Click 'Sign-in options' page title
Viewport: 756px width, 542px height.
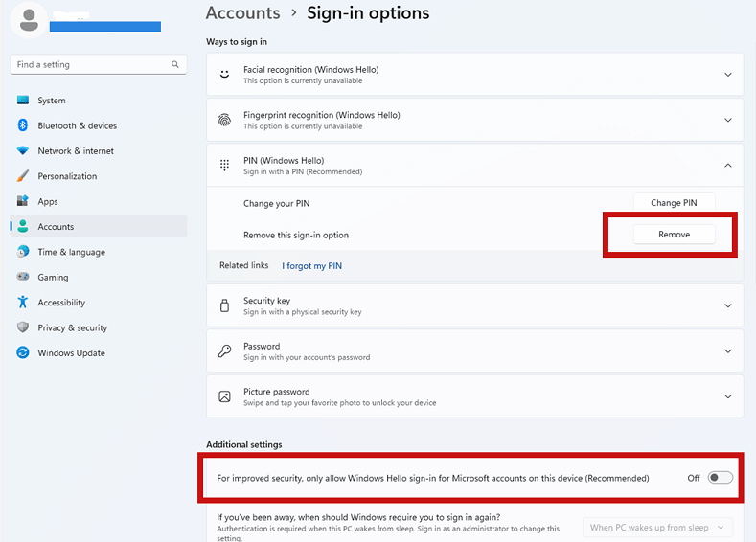coord(368,13)
